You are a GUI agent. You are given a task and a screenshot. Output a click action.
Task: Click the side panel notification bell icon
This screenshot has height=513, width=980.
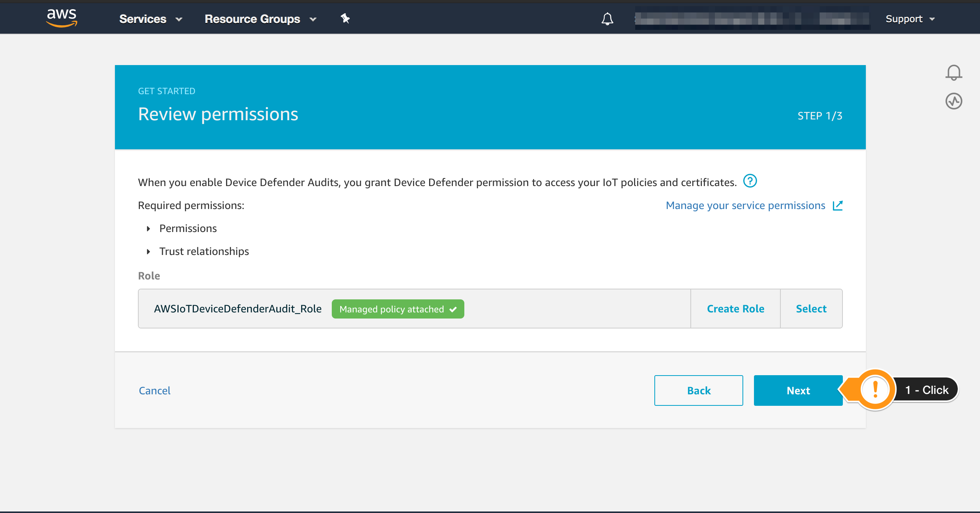click(954, 72)
